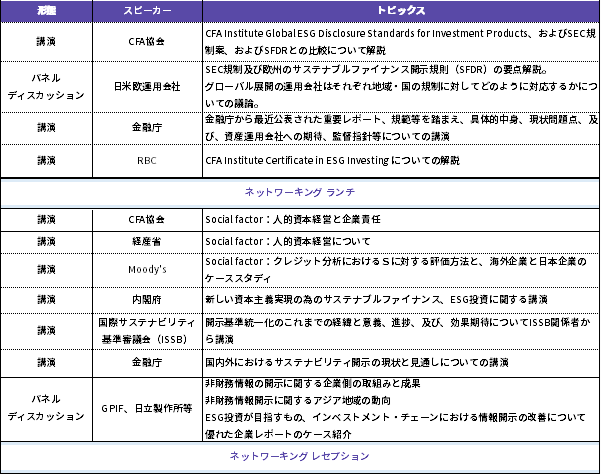Click line 'ESG投資が目指すもの、インベストメント・チェーン'

click(x=395, y=417)
